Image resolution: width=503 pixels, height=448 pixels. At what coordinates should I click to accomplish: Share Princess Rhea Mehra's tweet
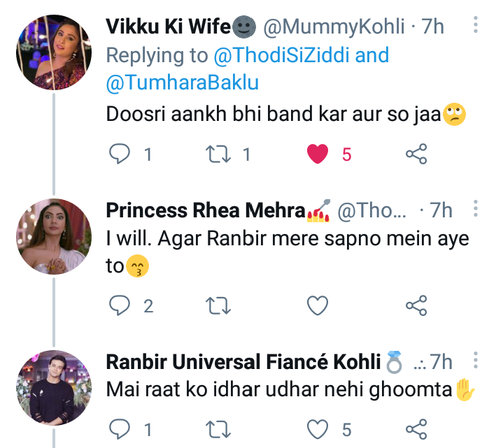(416, 305)
